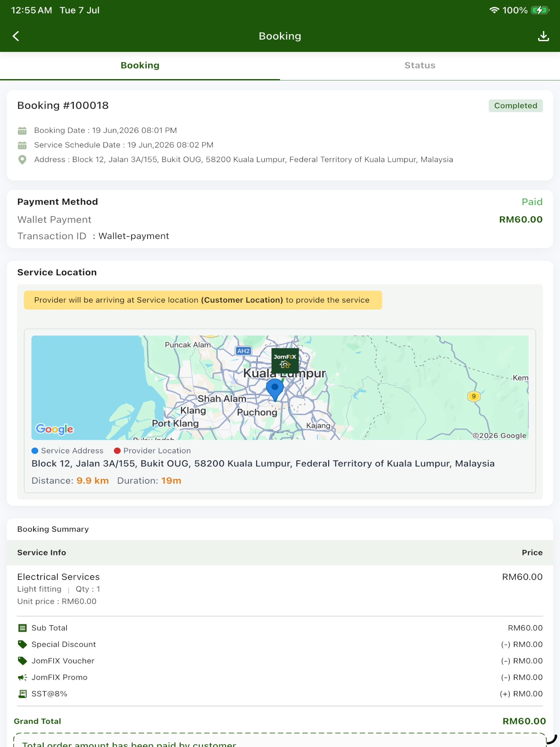Switch to the Status tab
The width and height of the screenshot is (560, 747).
tap(420, 66)
